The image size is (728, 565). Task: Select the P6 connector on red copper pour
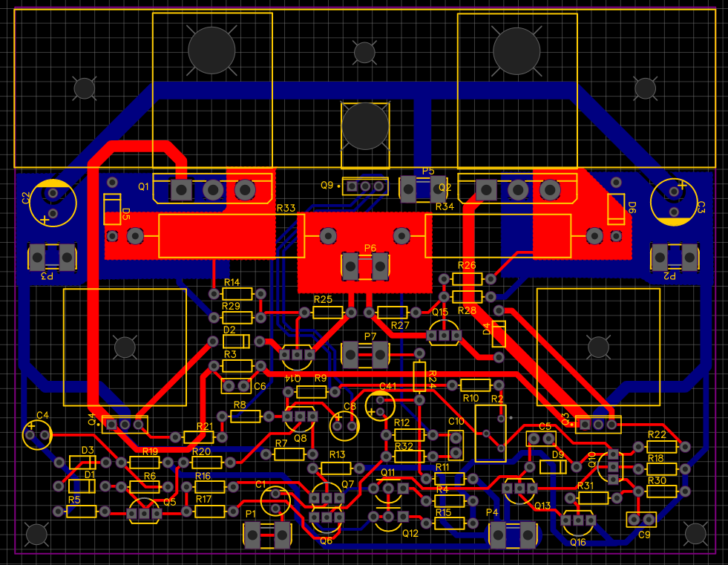(365, 267)
